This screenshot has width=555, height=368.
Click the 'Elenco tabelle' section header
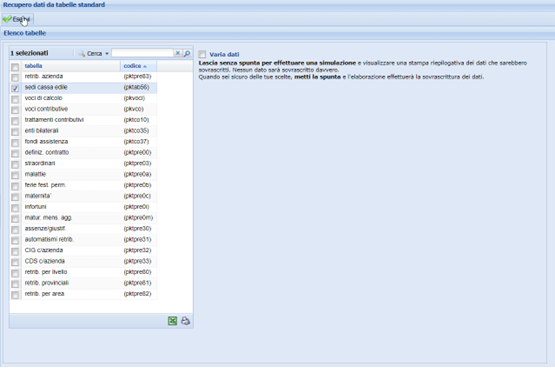pos(25,33)
